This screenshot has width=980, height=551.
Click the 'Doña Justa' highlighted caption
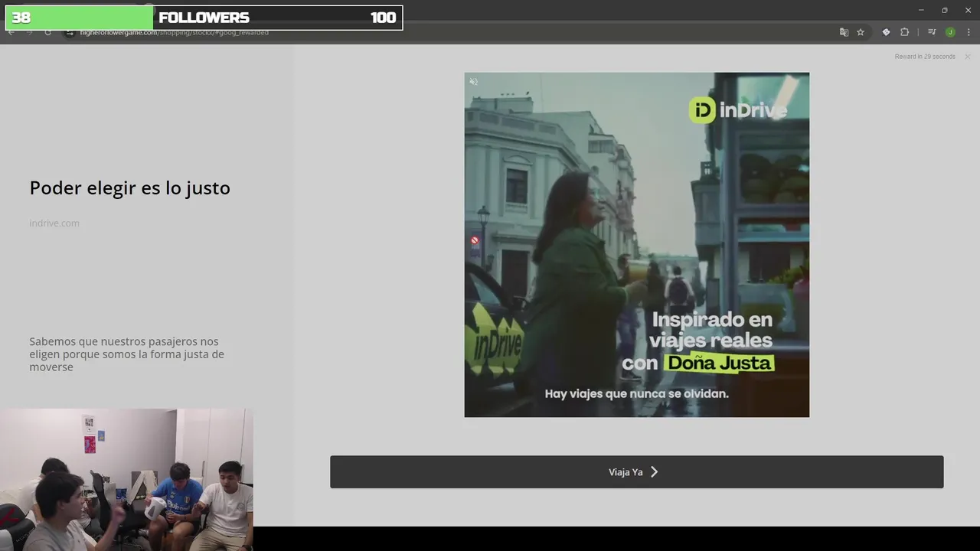pos(719,363)
